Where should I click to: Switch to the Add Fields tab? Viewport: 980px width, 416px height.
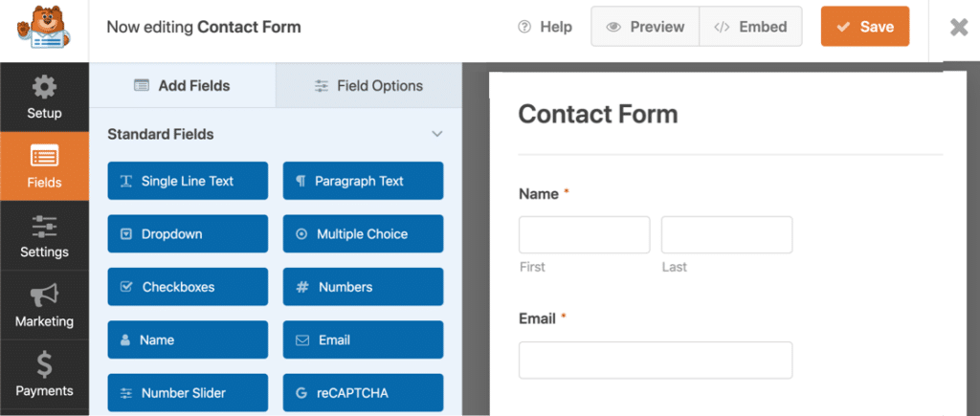pyautogui.click(x=183, y=85)
